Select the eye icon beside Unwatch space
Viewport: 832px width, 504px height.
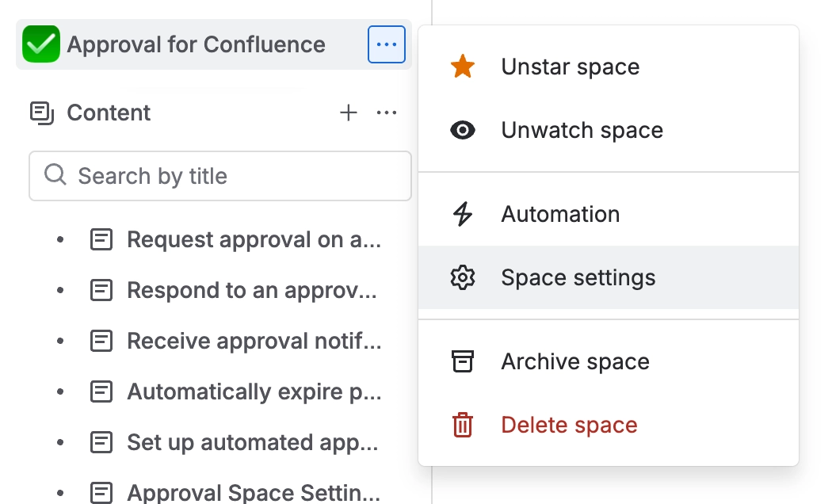tap(463, 130)
